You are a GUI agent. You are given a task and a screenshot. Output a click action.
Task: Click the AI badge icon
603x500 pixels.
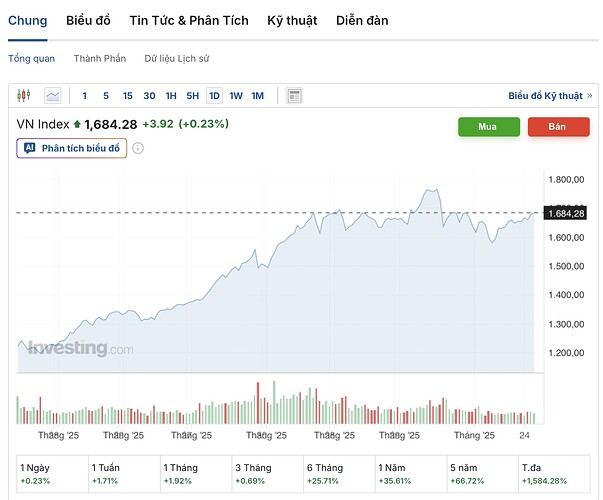pos(28,148)
